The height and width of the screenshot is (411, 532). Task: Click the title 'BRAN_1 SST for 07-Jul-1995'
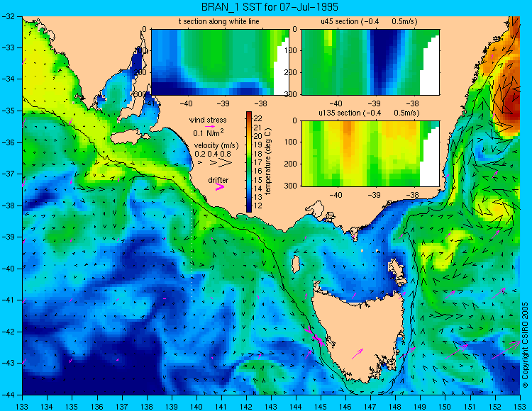(x=270, y=7)
